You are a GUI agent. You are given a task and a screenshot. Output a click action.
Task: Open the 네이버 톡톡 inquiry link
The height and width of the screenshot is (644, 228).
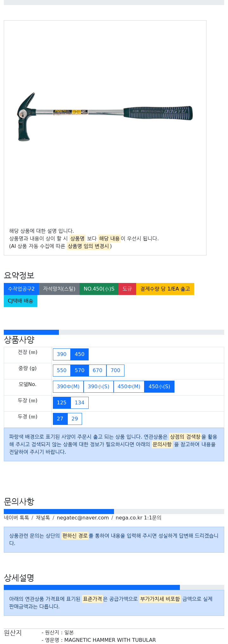pyautogui.click(x=16, y=518)
